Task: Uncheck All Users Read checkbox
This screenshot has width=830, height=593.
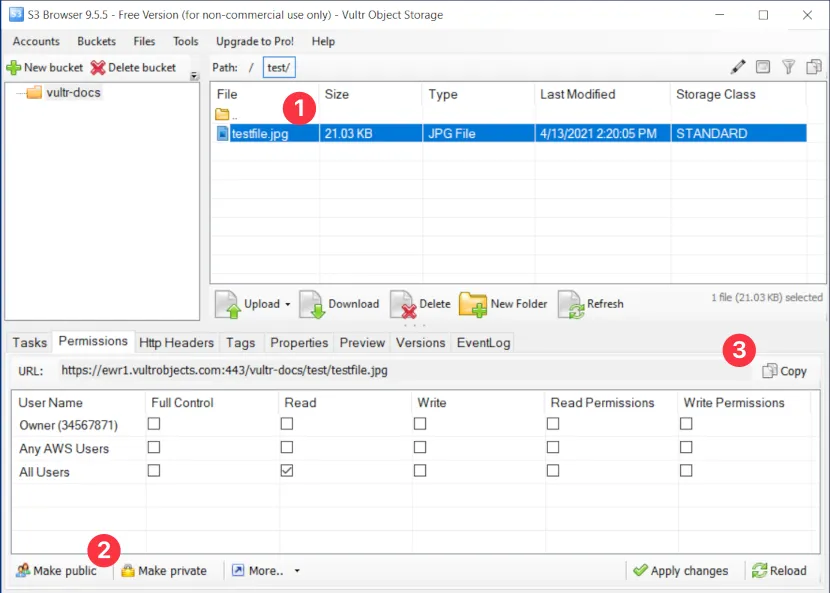Action: [x=287, y=471]
